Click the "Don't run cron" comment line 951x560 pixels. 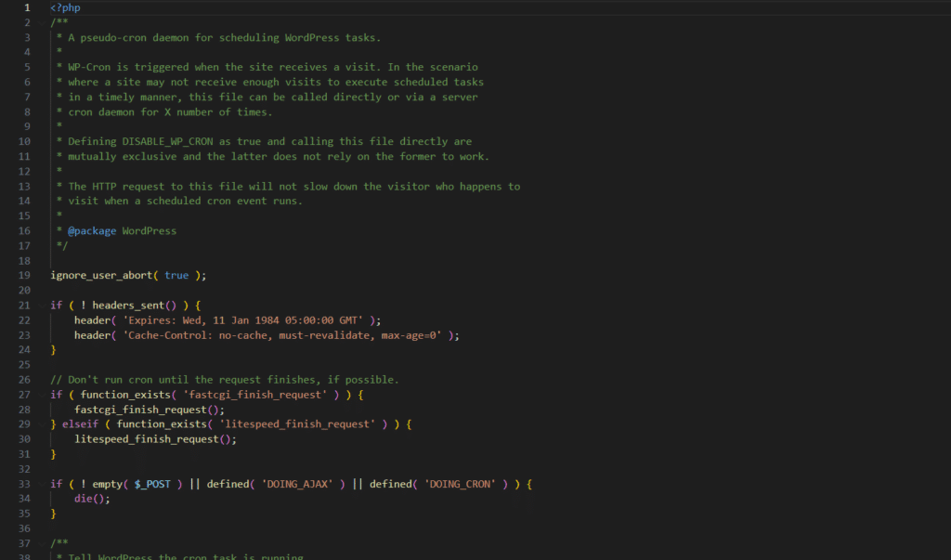225,379
